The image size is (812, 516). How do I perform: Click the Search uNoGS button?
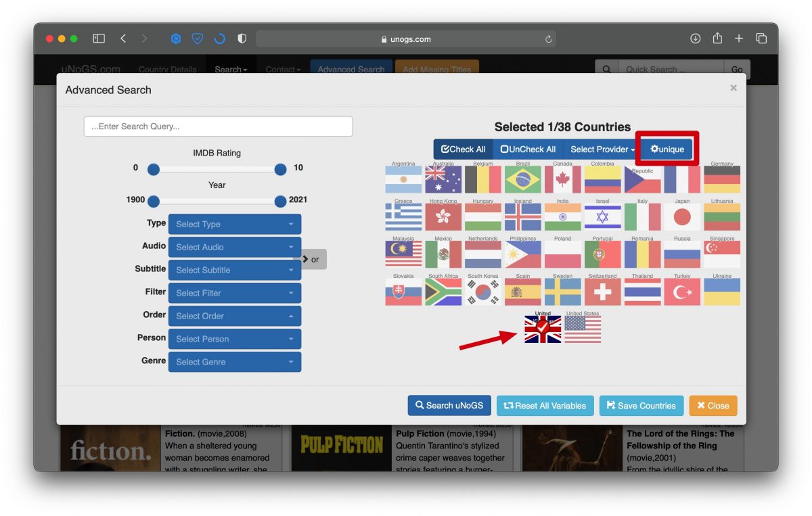pos(449,406)
